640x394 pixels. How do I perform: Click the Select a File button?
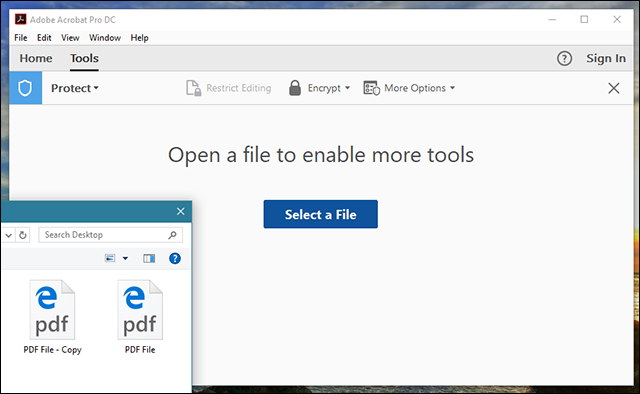tap(320, 214)
